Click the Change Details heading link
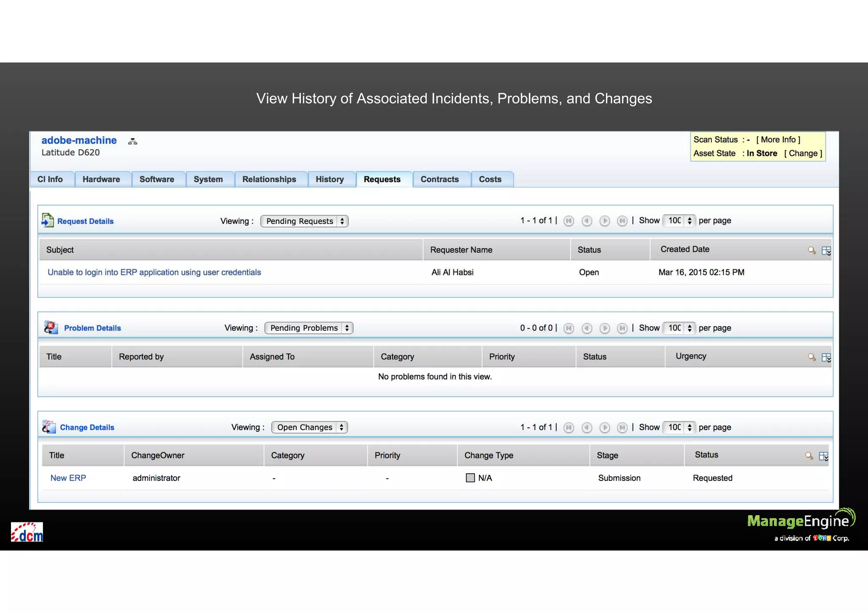The width and height of the screenshot is (868, 613). pos(87,427)
